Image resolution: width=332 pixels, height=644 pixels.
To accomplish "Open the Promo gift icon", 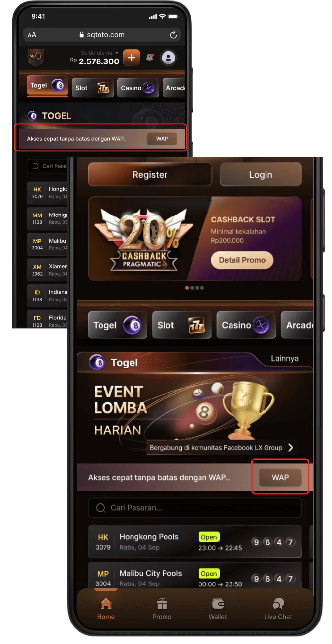I will point(162,604).
